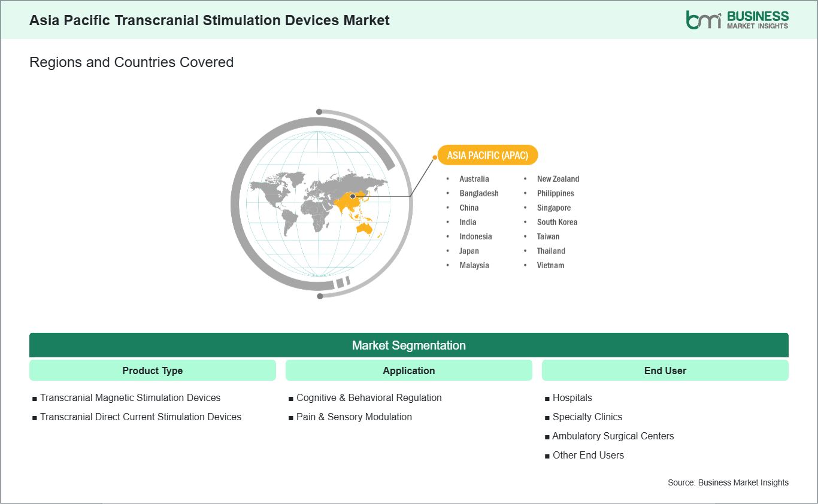Click Hospitals under End User

(572, 398)
